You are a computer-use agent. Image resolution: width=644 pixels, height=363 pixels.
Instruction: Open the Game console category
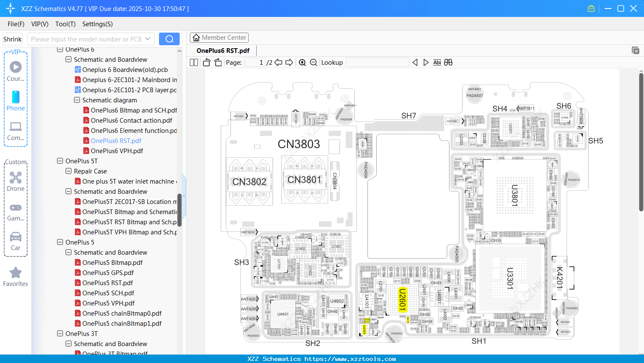[x=16, y=212]
